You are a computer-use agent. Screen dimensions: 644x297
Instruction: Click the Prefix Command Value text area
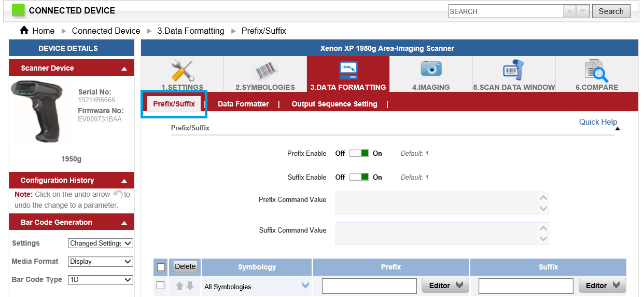[442, 203]
